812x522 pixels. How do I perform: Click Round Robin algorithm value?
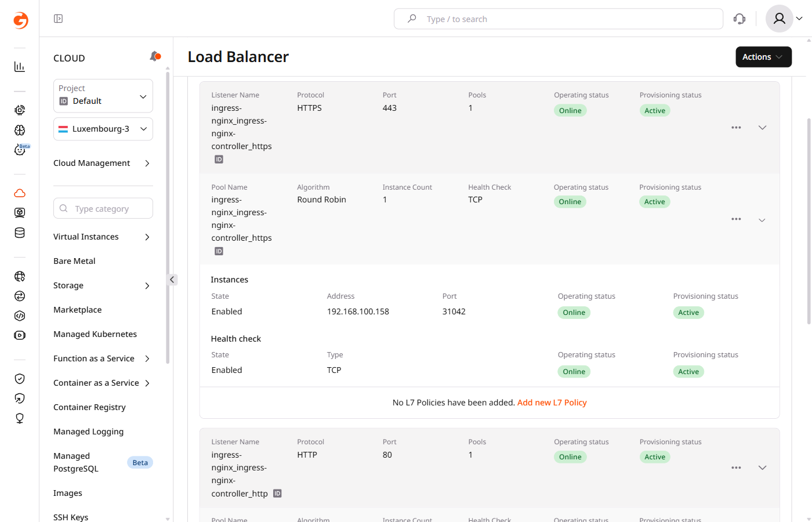tap(321, 200)
